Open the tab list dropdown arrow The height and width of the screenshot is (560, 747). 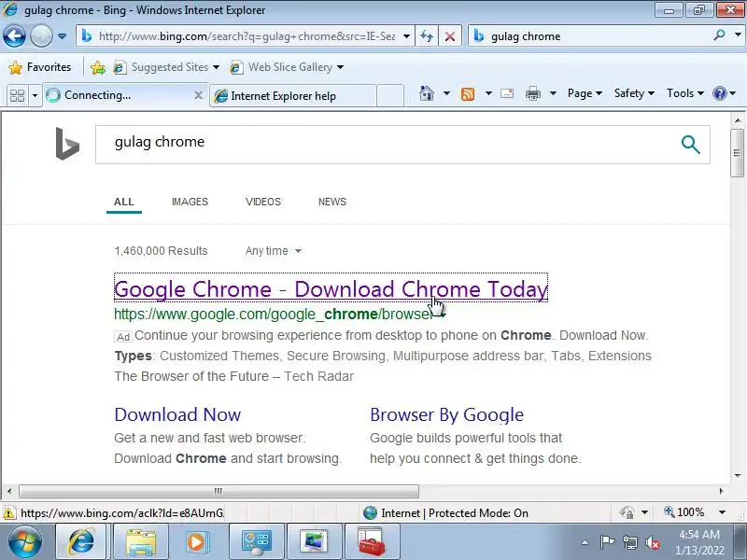pos(35,96)
